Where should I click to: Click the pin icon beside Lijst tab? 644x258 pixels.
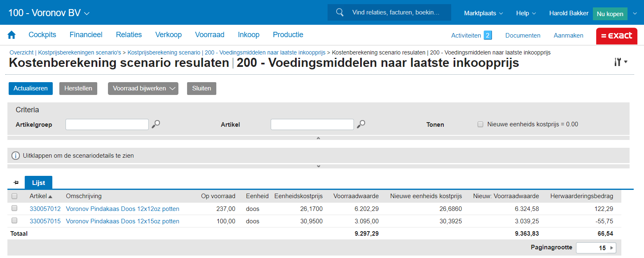pos(16,182)
